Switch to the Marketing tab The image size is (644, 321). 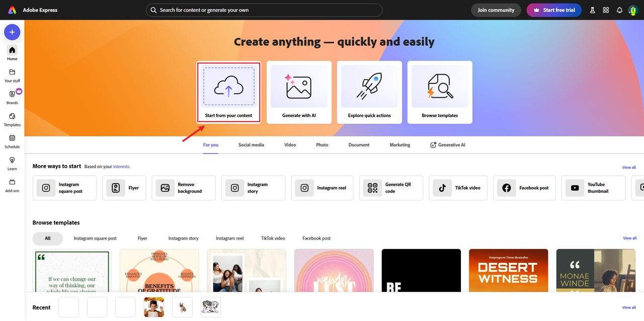coord(400,145)
